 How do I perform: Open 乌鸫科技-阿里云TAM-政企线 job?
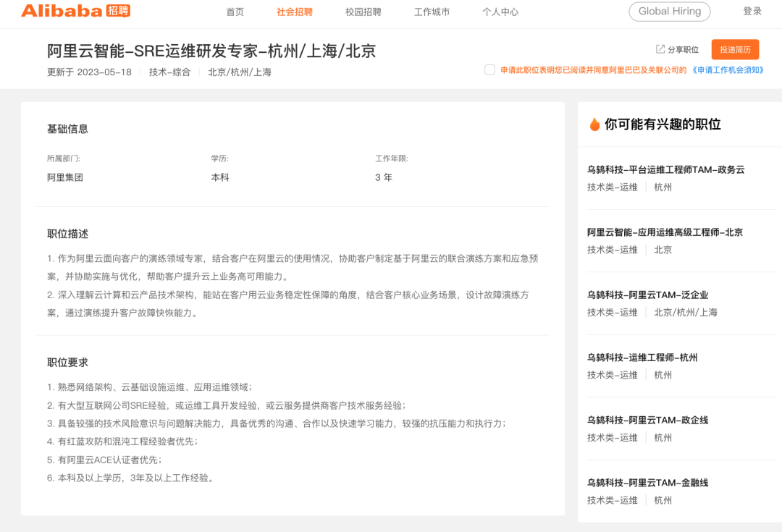647,421
